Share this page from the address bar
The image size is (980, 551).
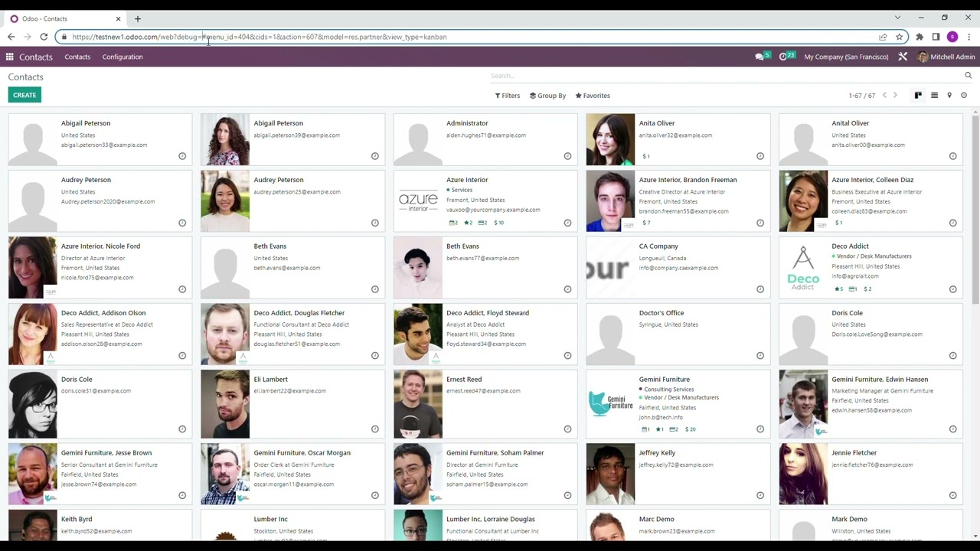883,37
